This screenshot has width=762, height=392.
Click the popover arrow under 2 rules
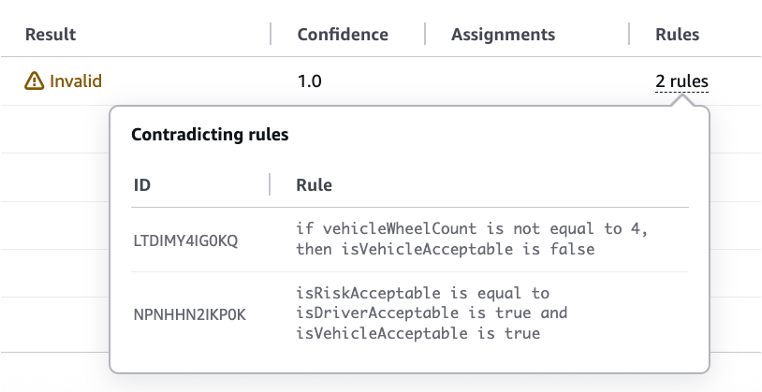pyautogui.click(x=682, y=101)
